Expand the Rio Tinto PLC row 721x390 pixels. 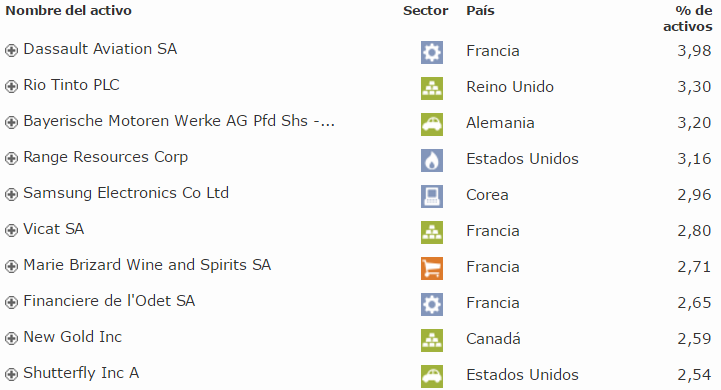tap(11, 86)
